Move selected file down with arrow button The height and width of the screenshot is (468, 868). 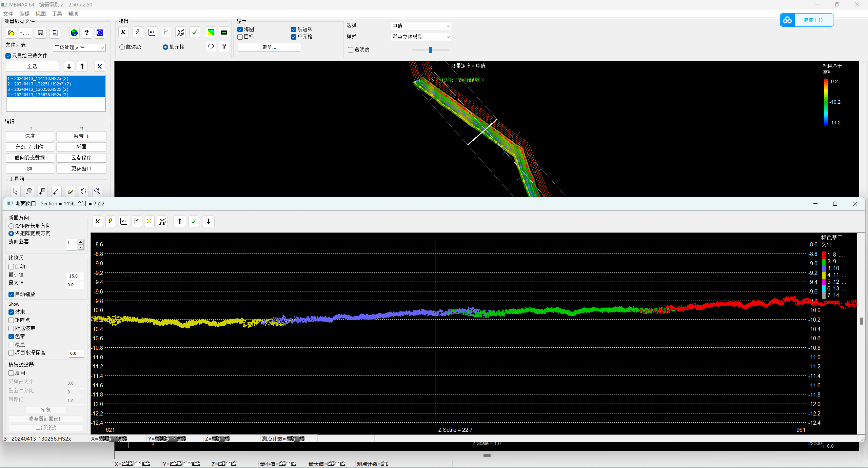[x=69, y=66]
